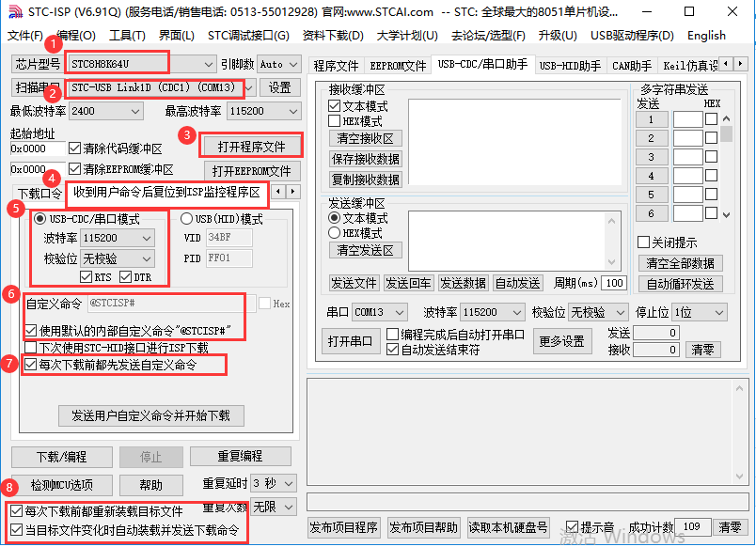
Task: Open 串口 COM13 dropdown
Action: 380,312
